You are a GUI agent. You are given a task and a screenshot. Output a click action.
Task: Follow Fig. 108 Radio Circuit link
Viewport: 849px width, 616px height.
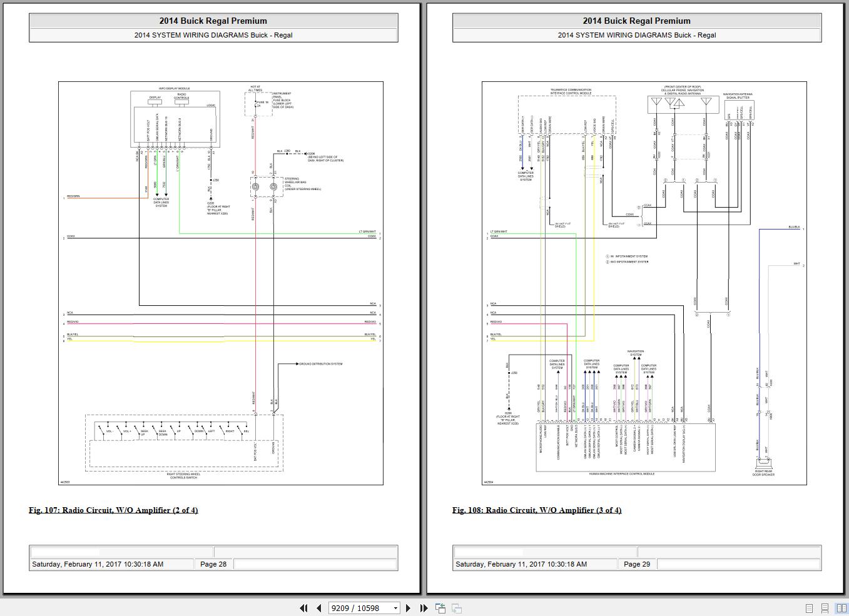coord(536,510)
